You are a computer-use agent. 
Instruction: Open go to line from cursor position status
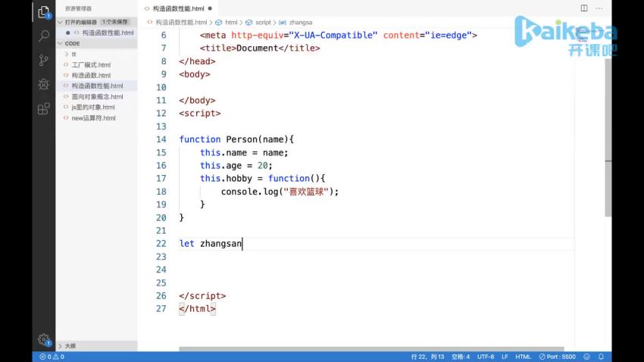tap(427, 357)
